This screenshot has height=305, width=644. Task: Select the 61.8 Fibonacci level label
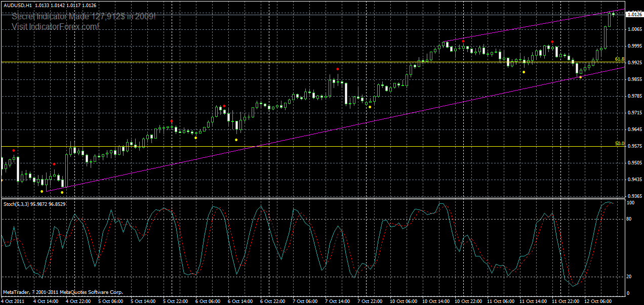pyautogui.click(x=619, y=59)
